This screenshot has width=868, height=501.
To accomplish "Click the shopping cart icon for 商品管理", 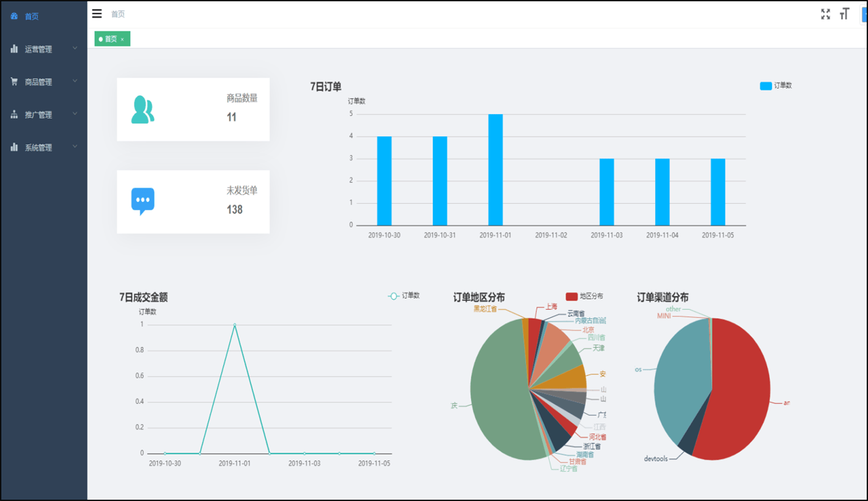I will (x=14, y=82).
